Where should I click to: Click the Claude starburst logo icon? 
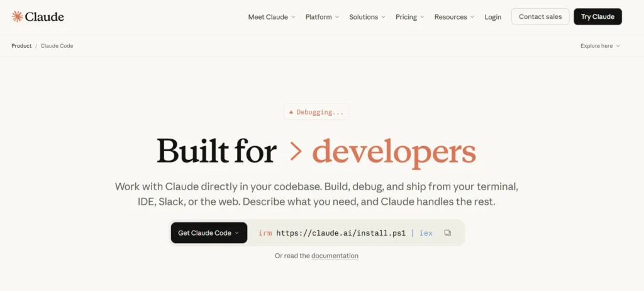18,16
